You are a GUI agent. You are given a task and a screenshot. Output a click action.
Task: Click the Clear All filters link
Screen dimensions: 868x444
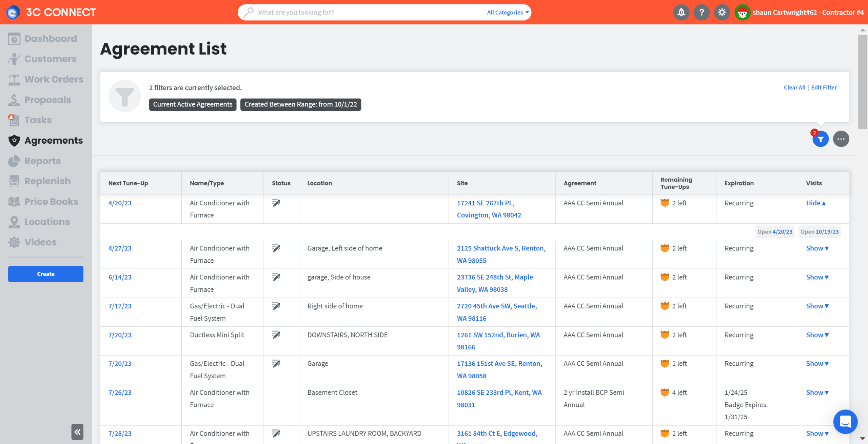tap(794, 87)
